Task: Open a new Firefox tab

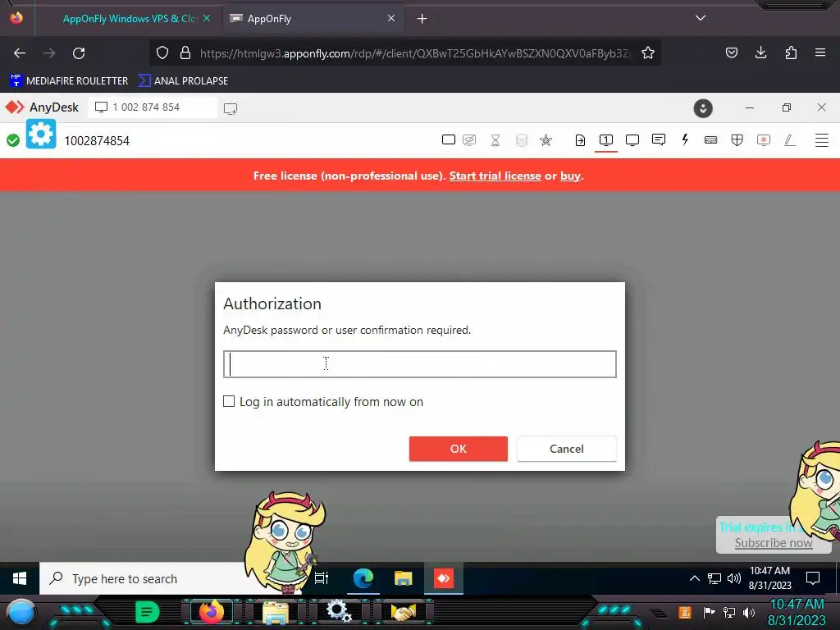Action: pyautogui.click(x=422, y=19)
